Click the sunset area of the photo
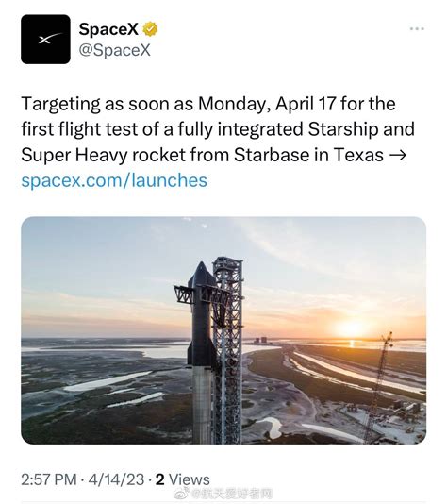Image resolution: width=447 pixels, height=504 pixels. tap(352, 328)
